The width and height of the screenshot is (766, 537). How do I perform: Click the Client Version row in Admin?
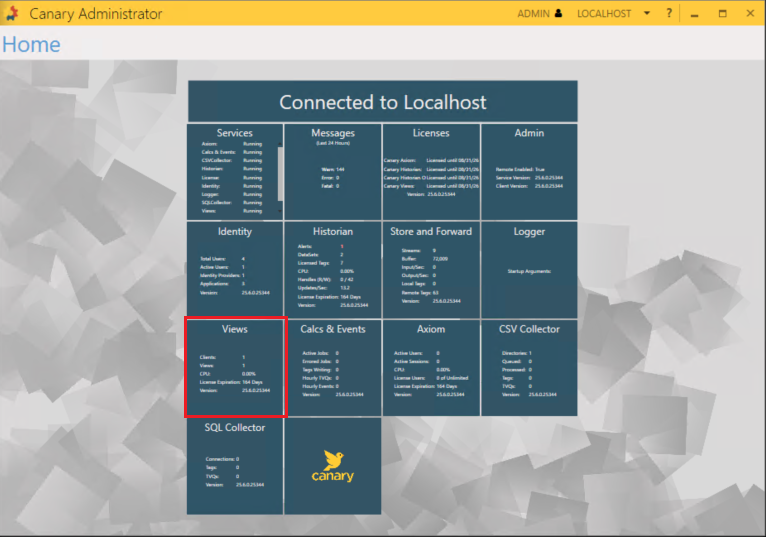529,186
